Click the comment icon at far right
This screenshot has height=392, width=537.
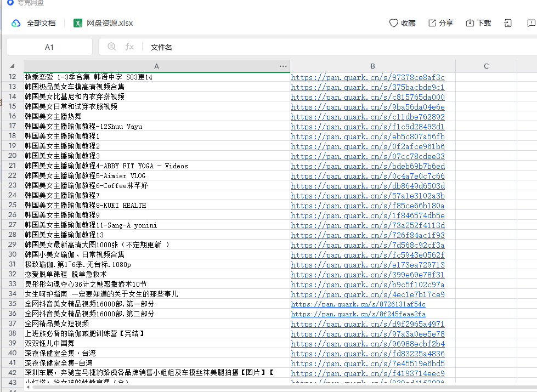click(x=531, y=23)
